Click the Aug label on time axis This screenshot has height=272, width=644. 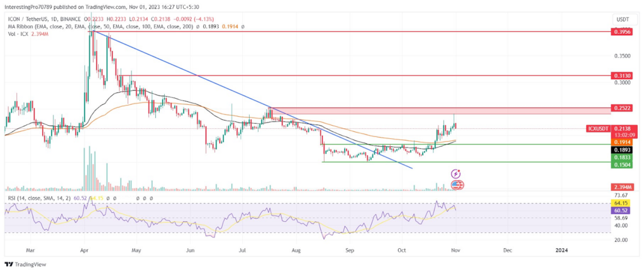pos(296,249)
